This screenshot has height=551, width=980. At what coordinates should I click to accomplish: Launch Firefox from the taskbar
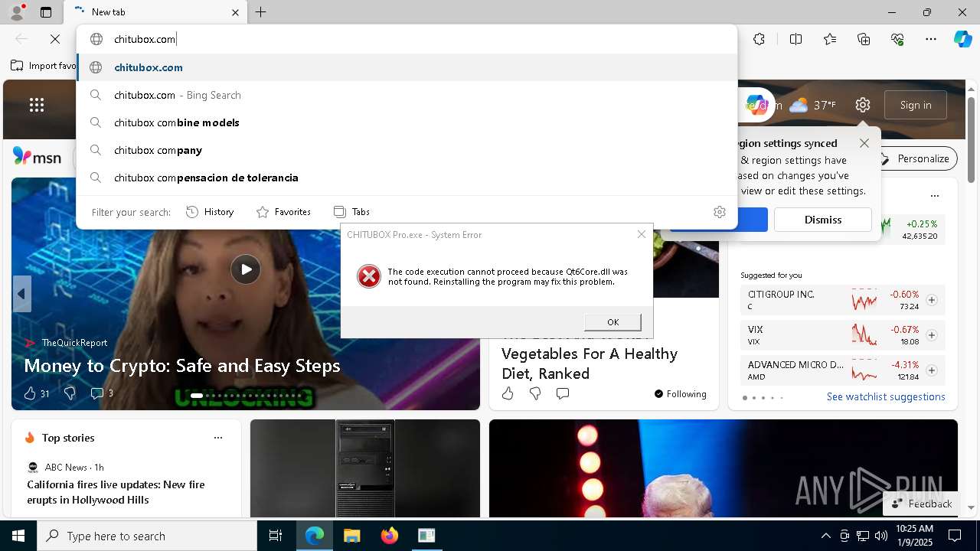pos(390,536)
